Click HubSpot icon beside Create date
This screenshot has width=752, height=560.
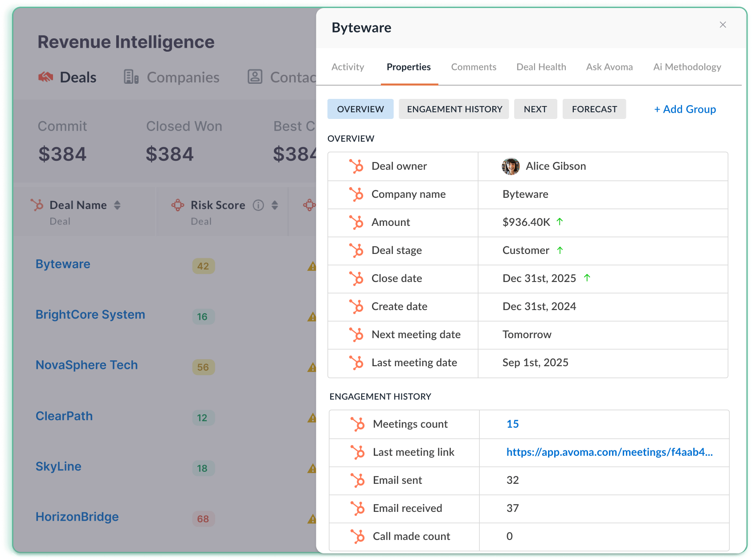tap(356, 307)
